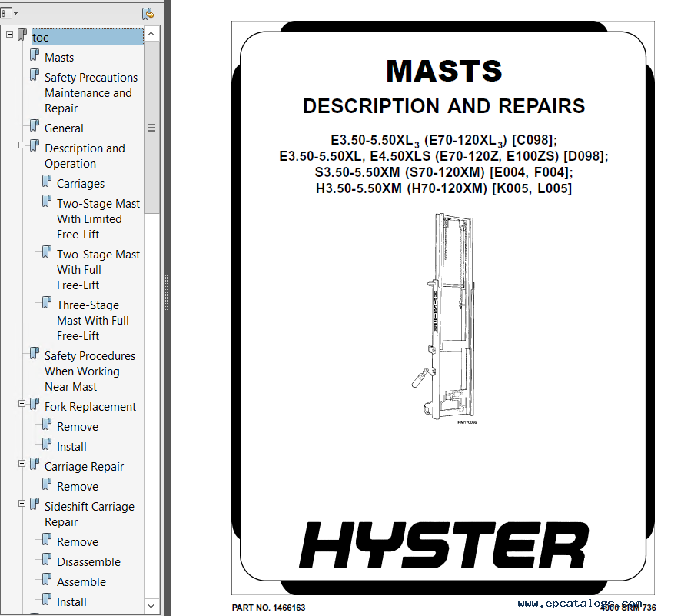The width and height of the screenshot is (681, 616).
Task: Collapse the Carriage Repair section
Action: point(22,464)
